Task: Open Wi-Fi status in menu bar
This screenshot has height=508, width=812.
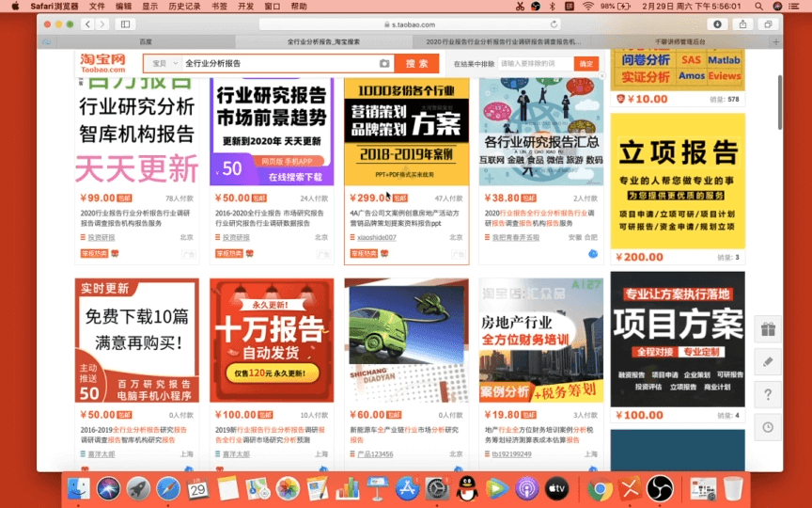Action: tap(587, 7)
